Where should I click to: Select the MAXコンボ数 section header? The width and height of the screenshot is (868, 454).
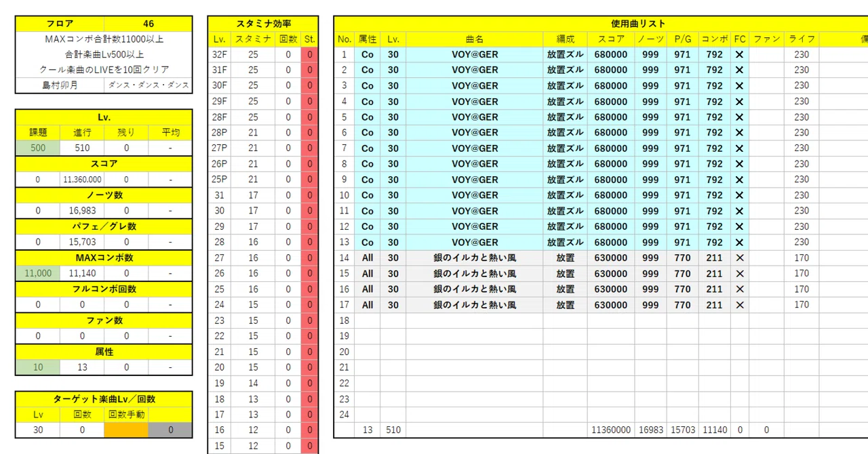104,257
